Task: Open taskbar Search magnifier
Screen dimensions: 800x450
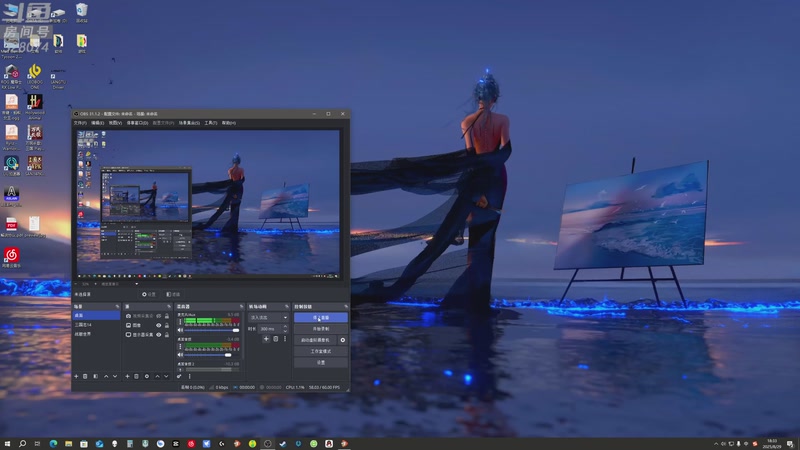Action: coord(22,444)
